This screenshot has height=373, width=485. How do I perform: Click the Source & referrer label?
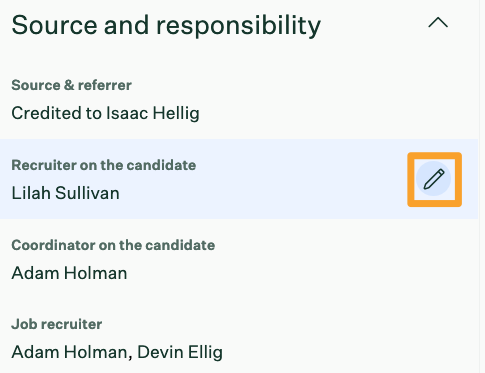coord(71,85)
